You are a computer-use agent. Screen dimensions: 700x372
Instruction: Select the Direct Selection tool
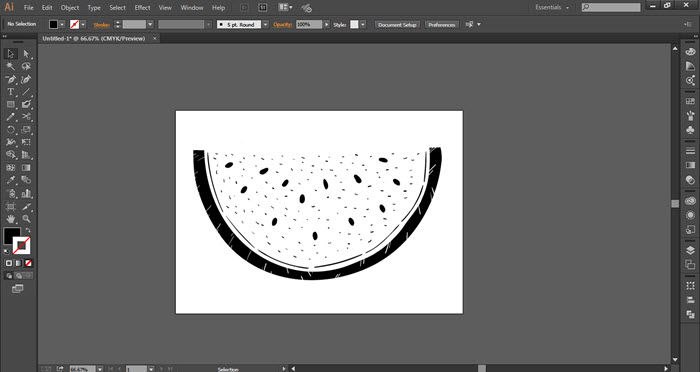(x=26, y=54)
